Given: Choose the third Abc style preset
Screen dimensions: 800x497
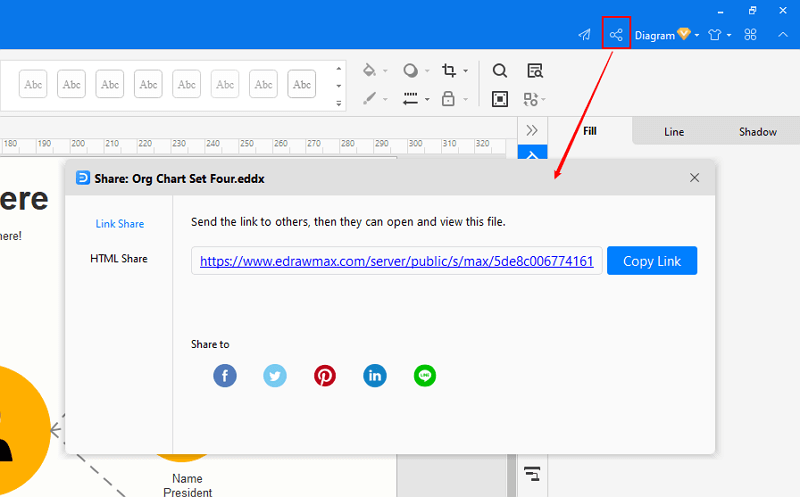Looking at the screenshot, I should click(110, 84).
